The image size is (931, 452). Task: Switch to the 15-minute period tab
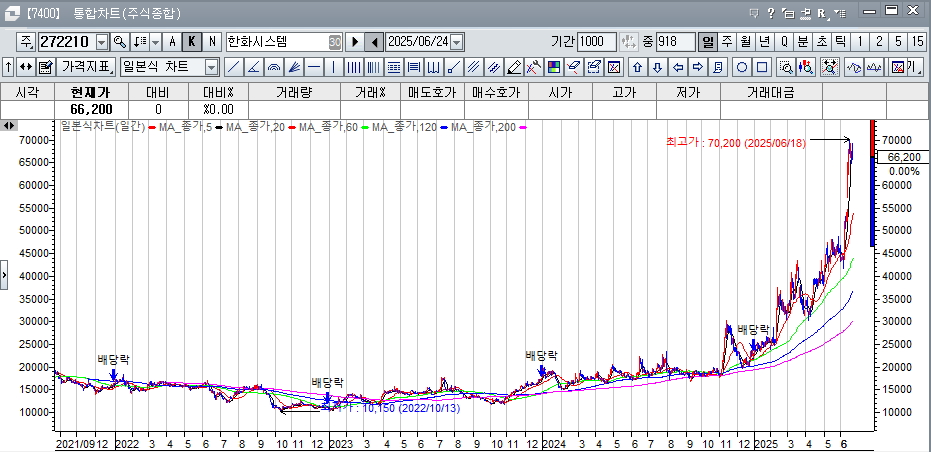click(x=917, y=42)
